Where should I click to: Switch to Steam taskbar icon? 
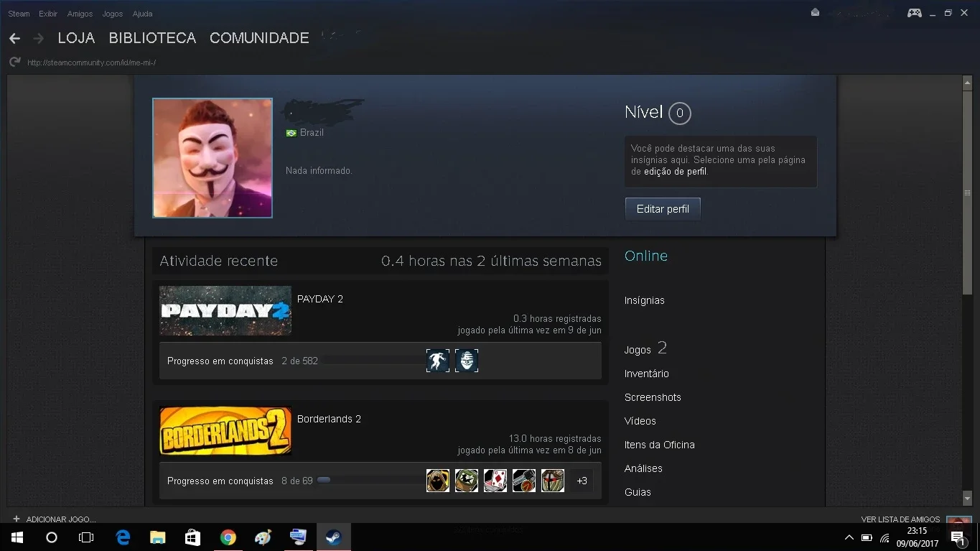click(x=333, y=537)
